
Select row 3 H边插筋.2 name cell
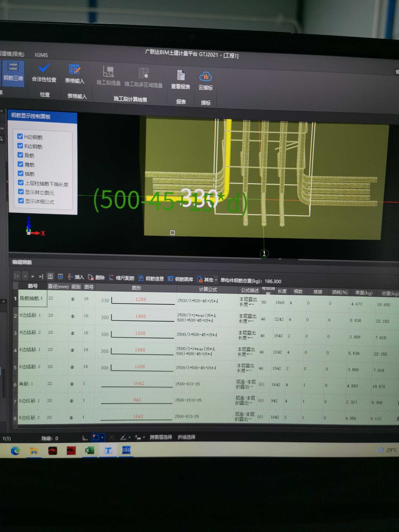pyautogui.click(x=32, y=332)
